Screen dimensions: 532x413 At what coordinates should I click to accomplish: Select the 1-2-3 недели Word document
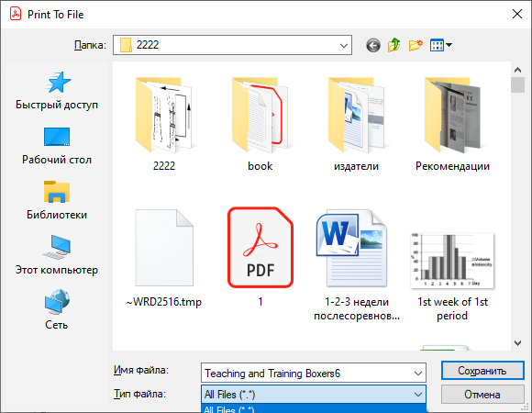pyautogui.click(x=356, y=265)
